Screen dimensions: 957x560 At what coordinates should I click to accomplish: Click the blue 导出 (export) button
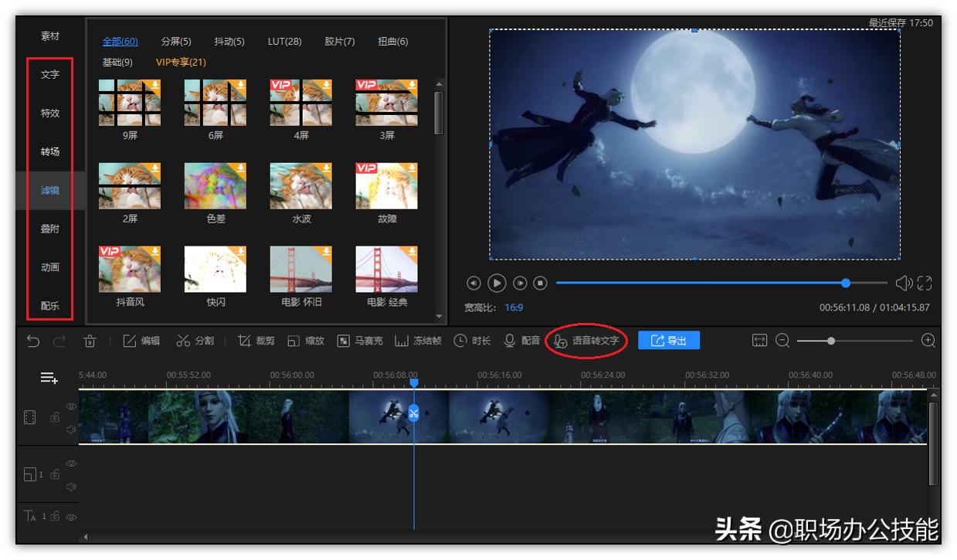tap(669, 340)
